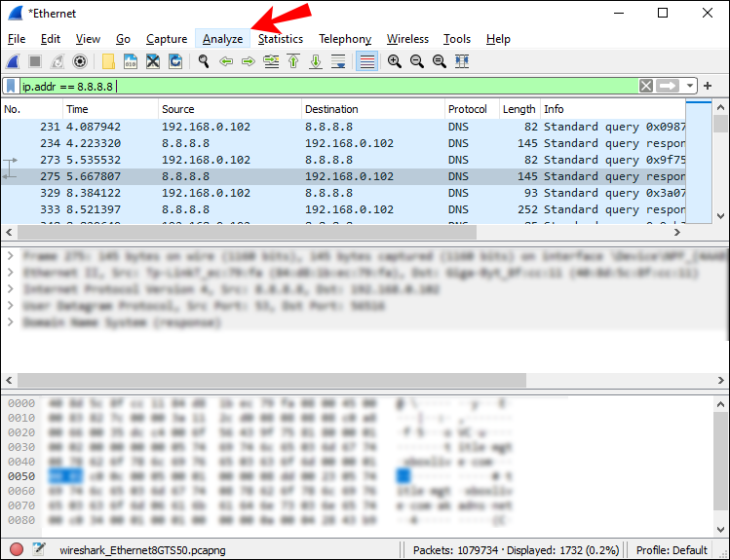Click Profile: Default in status bar
The width and height of the screenshot is (730, 560).
pyautogui.click(x=672, y=550)
